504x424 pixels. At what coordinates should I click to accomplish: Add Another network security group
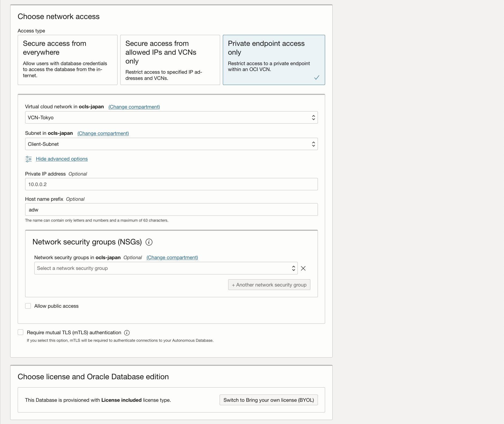click(x=269, y=285)
